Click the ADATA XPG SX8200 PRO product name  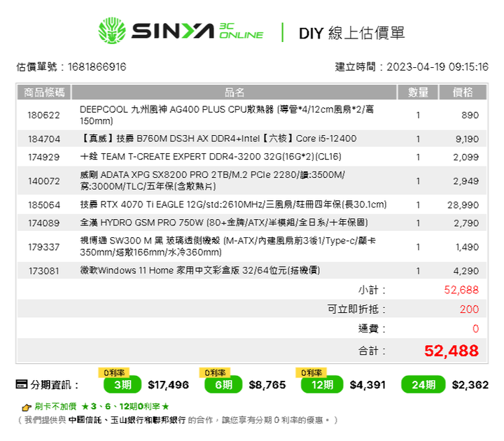[212, 181]
